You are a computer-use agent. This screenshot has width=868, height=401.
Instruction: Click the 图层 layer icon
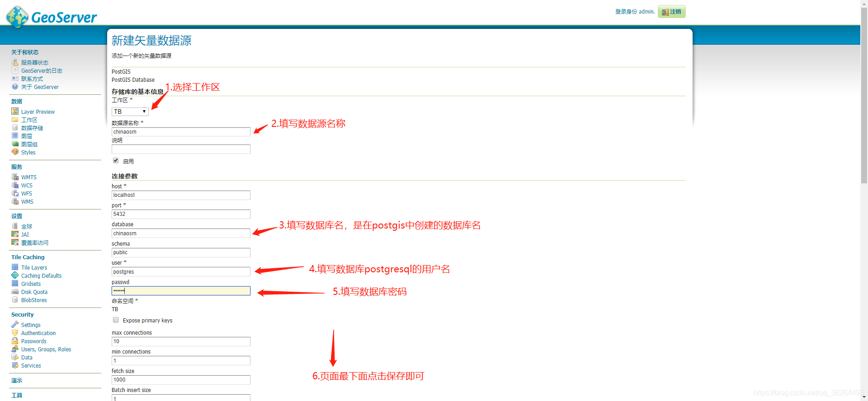(x=15, y=136)
